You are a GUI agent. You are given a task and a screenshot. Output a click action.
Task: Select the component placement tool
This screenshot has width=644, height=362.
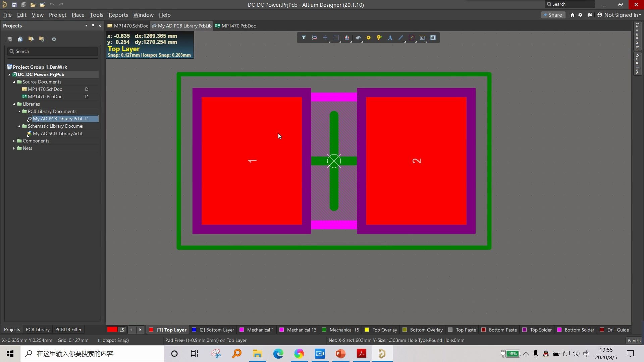pos(358,38)
